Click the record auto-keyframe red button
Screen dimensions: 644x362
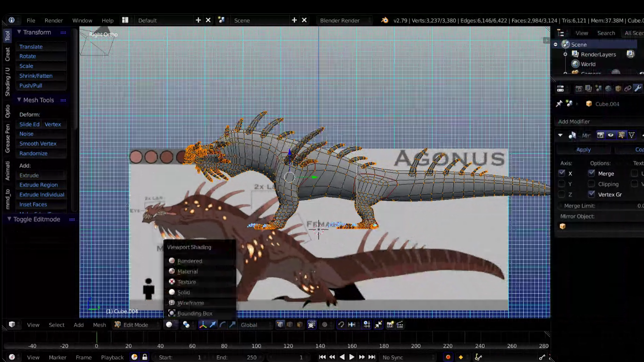click(x=448, y=357)
